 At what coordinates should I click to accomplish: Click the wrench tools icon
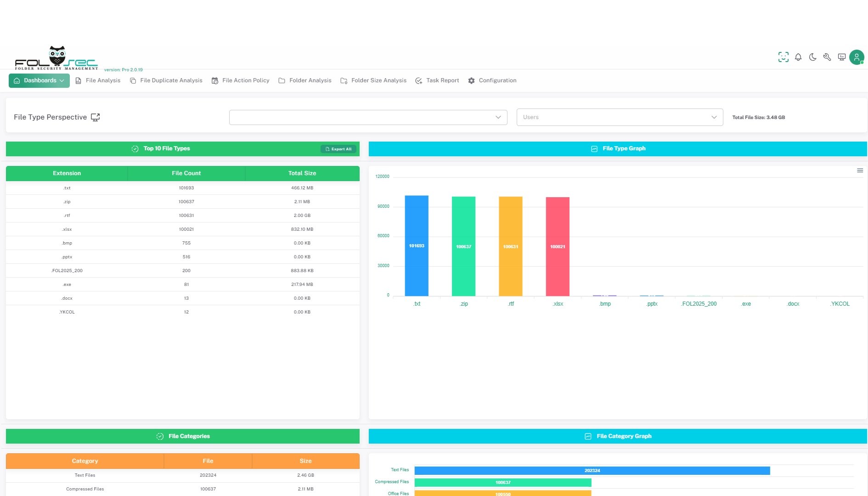click(827, 57)
